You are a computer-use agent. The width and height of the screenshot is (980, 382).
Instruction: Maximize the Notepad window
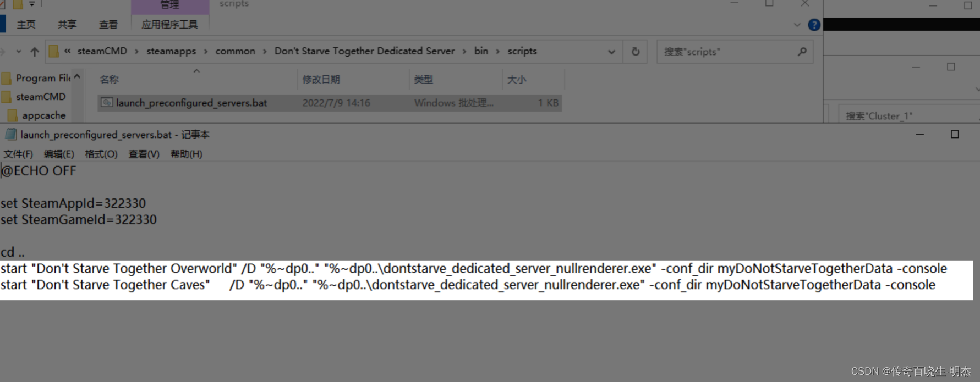point(955,135)
